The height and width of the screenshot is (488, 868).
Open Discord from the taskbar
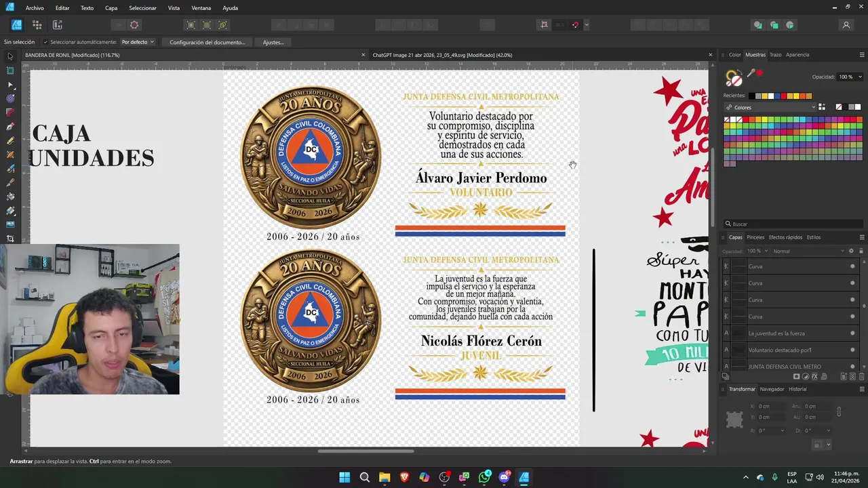[x=504, y=477]
